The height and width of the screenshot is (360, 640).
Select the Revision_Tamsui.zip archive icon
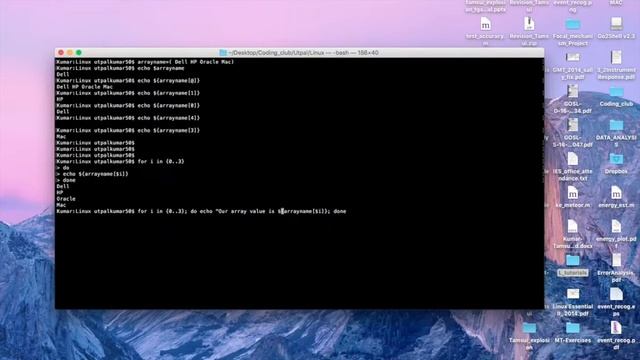pos(529,24)
